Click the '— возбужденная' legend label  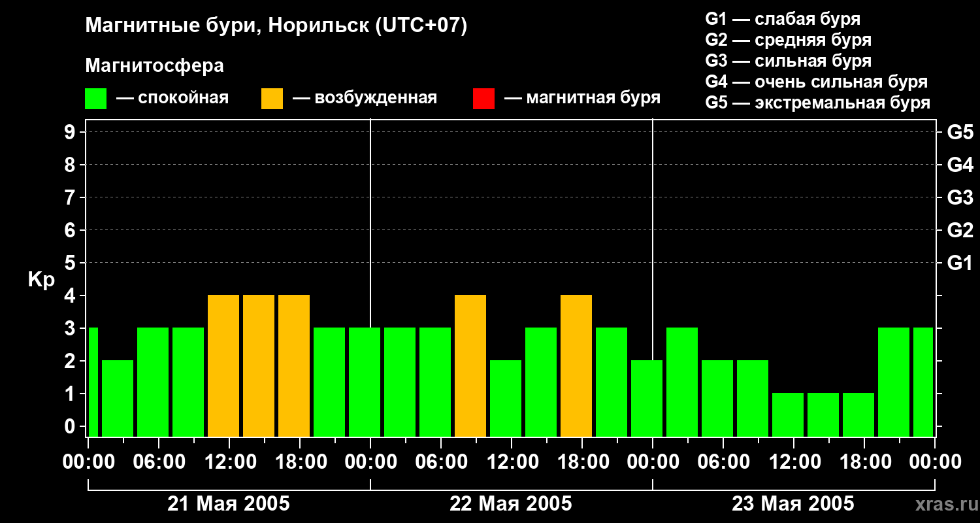pos(365,98)
